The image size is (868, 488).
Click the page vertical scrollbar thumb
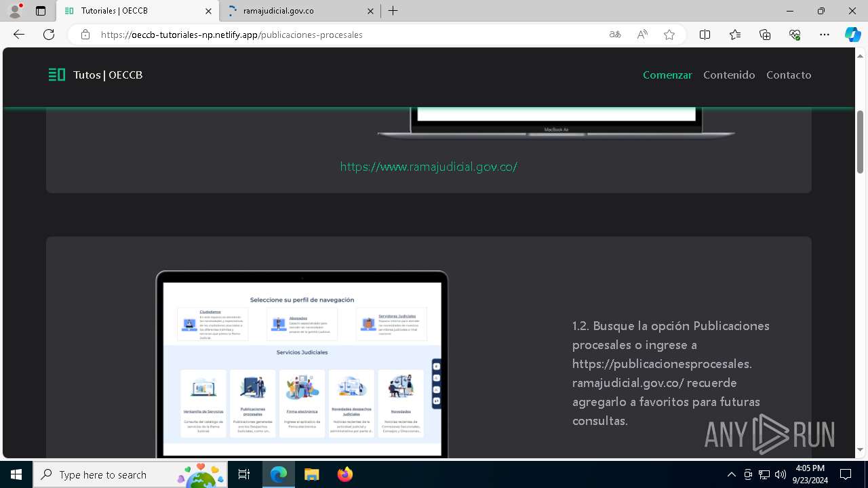(x=861, y=141)
